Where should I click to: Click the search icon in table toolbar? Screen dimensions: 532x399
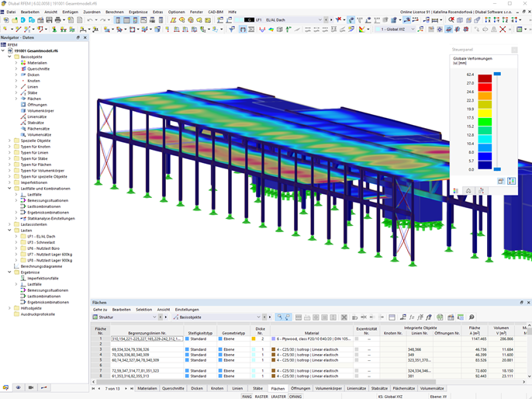(x=472, y=317)
